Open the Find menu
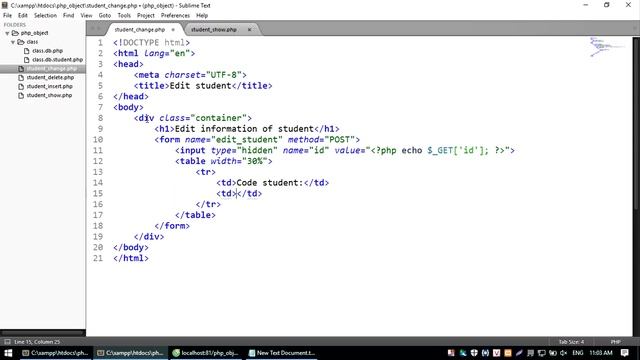This screenshot has width=640, height=360. click(x=69, y=16)
